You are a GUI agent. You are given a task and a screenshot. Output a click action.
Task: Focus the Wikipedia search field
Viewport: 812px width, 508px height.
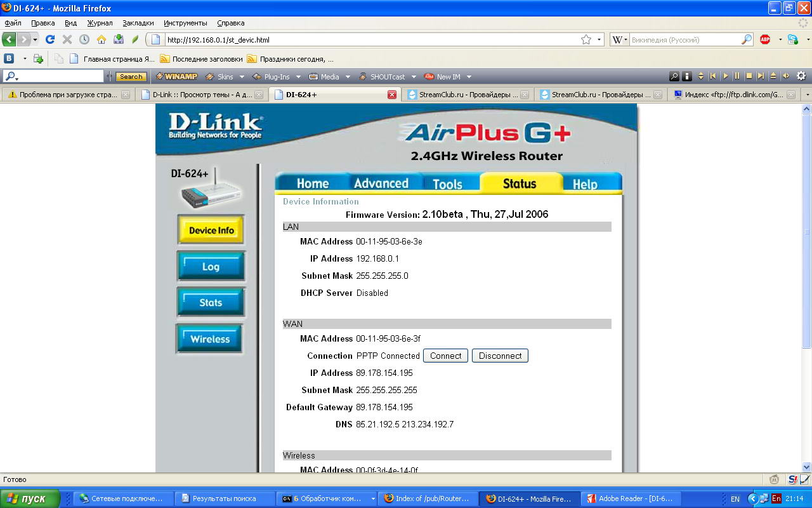(x=685, y=39)
